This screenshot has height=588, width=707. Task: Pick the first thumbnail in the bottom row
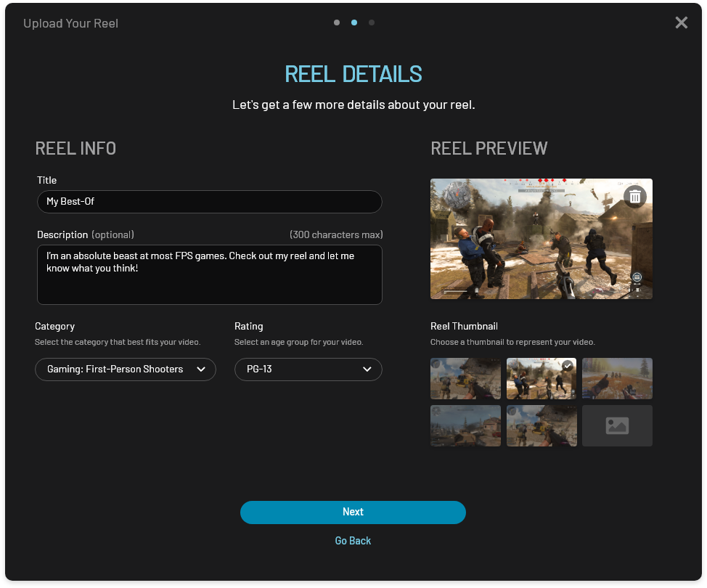(x=465, y=425)
